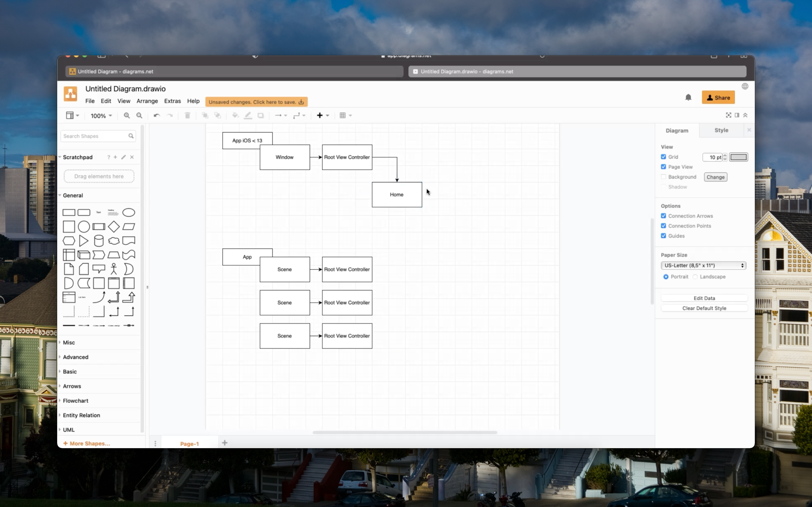
Task: Expand the UML shapes section
Action: coord(69,430)
